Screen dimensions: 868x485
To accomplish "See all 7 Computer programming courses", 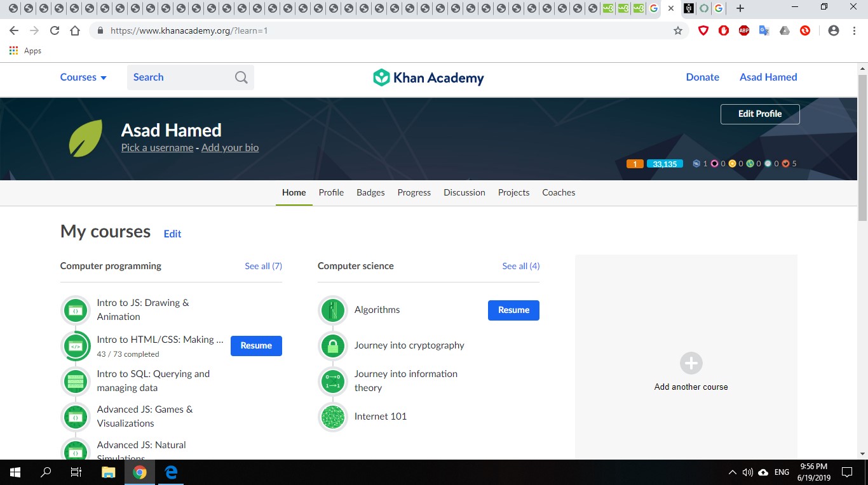I will 263,266.
